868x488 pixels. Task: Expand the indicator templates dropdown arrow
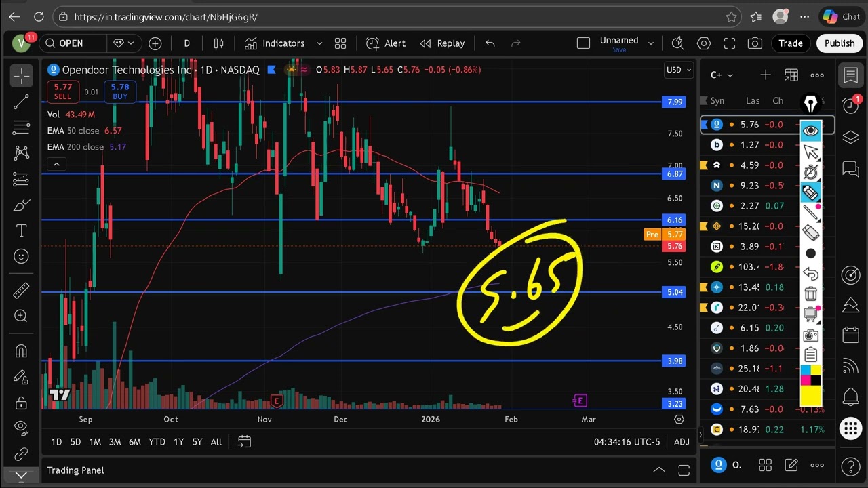(x=319, y=43)
